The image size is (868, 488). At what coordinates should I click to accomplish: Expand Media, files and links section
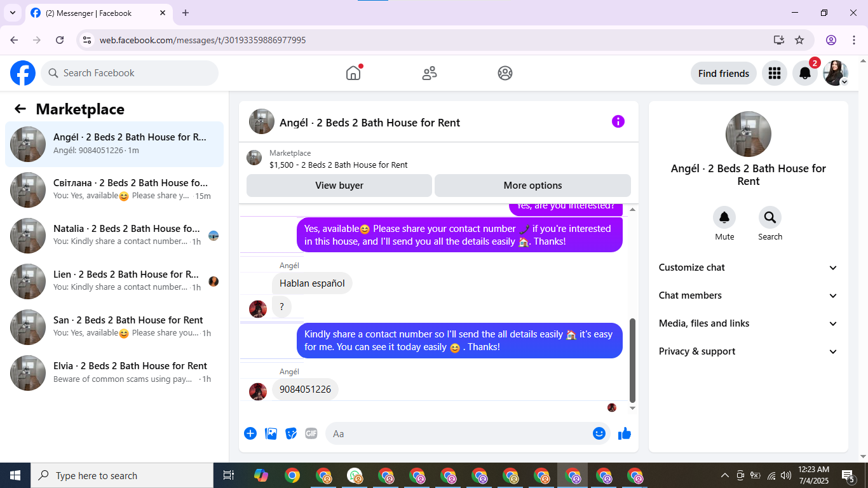[749, 323]
